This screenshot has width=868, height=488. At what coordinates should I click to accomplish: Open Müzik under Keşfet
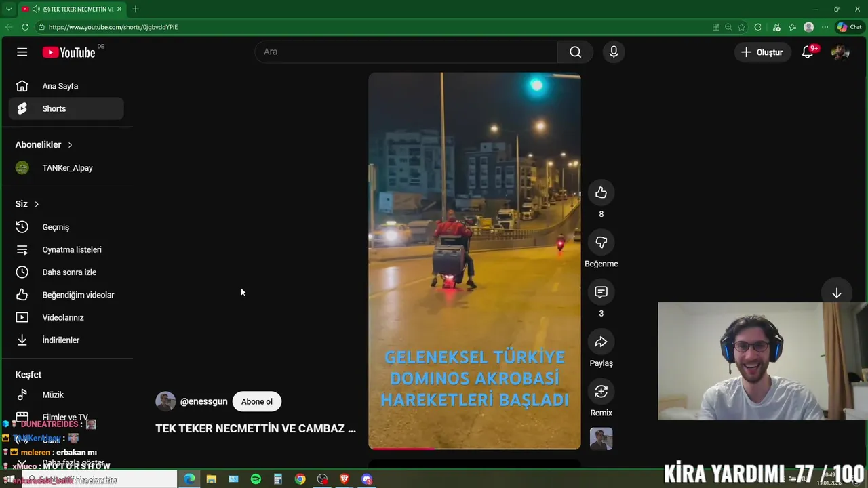tap(66, 394)
